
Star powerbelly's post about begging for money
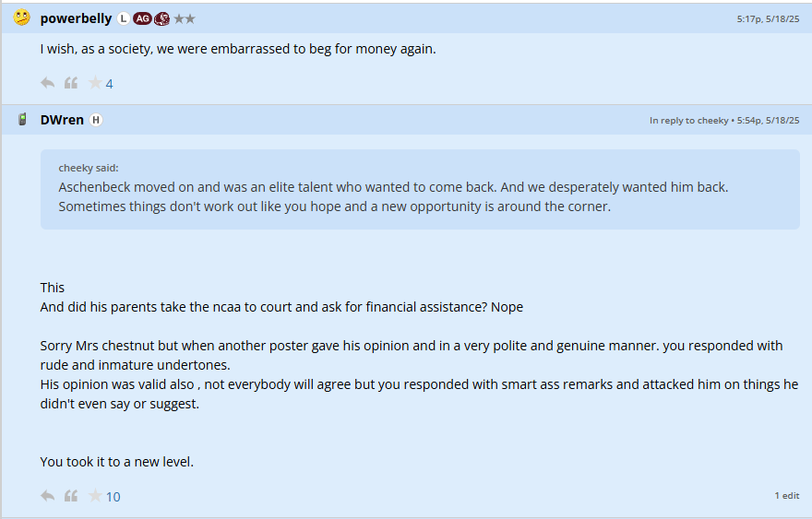[95, 83]
